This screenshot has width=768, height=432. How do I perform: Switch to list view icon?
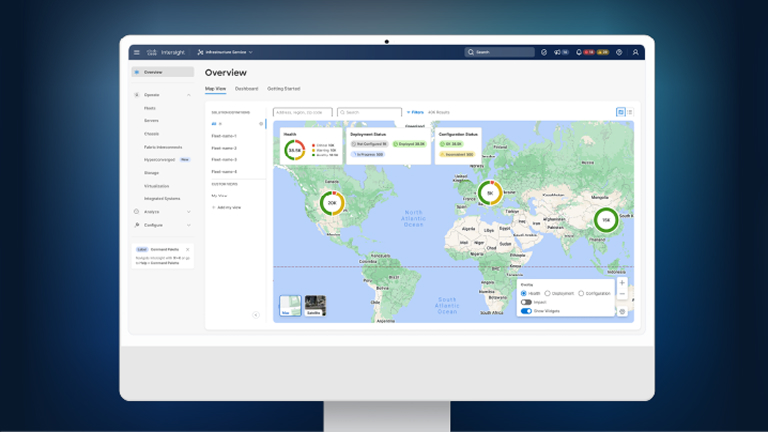[630, 112]
